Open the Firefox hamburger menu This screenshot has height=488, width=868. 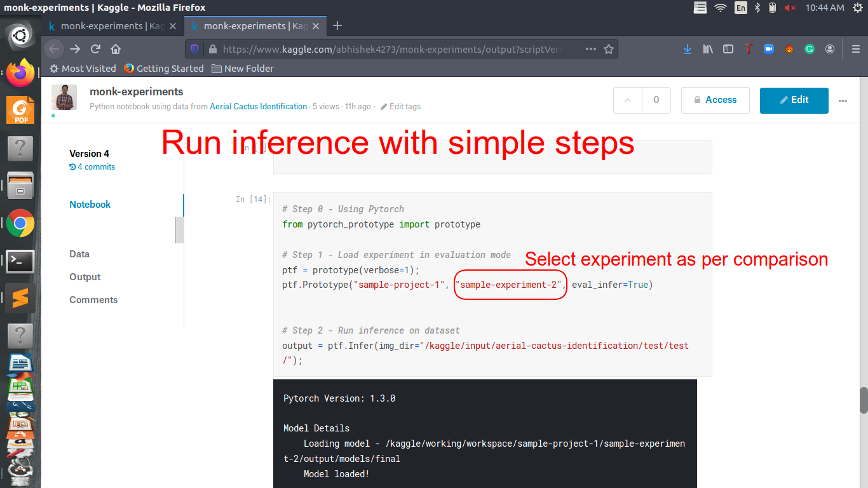coord(855,49)
